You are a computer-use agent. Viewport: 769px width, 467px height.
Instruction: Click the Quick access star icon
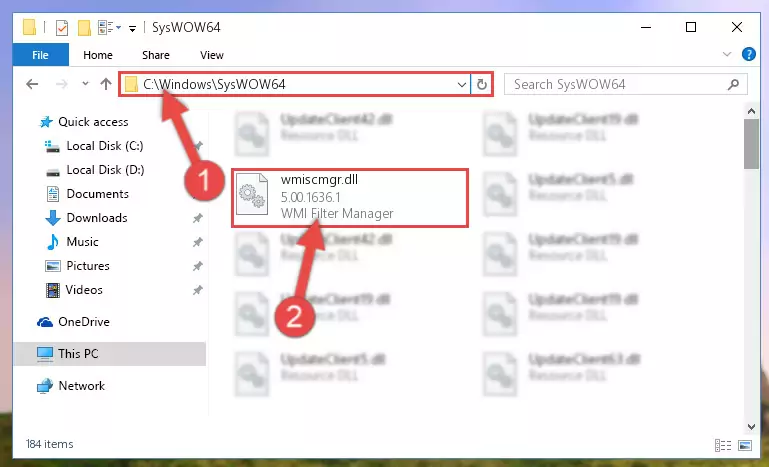point(46,122)
